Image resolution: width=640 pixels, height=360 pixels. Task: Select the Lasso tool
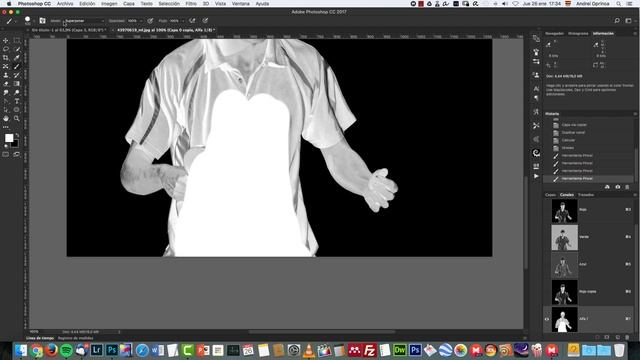coord(6,49)
